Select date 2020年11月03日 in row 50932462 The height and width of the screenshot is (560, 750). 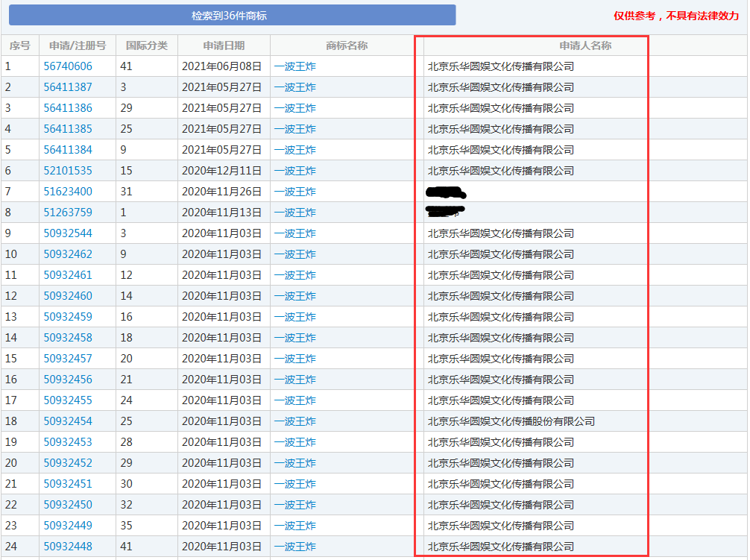222,254
